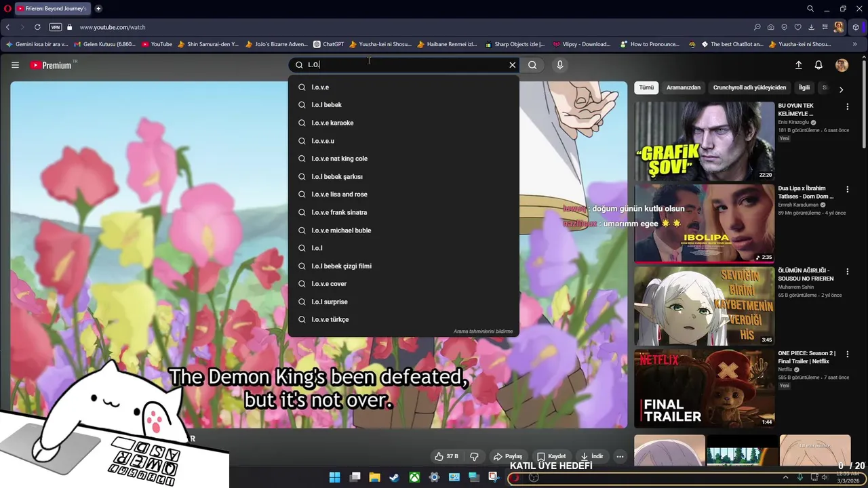Open the IBOLIPA video thumbnail
868x488 pixels.
[x=704, y=223]
